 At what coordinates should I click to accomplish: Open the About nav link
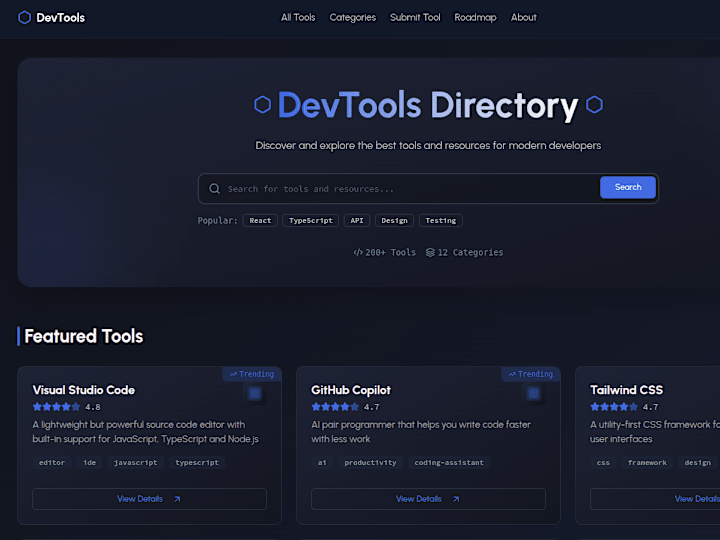(523, 17)
